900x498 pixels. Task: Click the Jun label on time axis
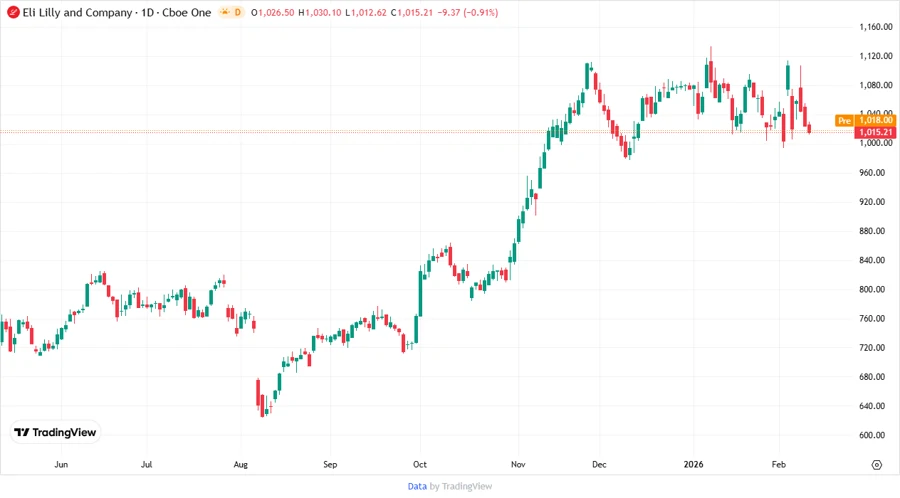pos(61,464)
